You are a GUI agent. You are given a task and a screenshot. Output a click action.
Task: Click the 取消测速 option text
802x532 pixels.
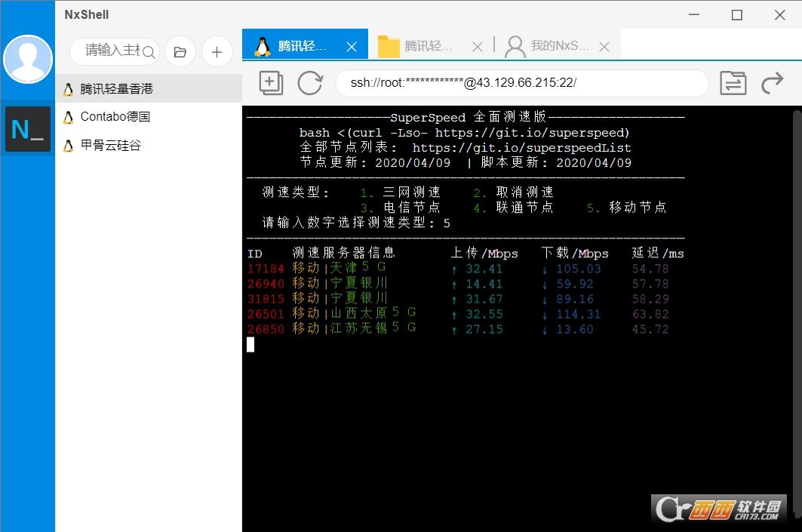click(525, 192)
